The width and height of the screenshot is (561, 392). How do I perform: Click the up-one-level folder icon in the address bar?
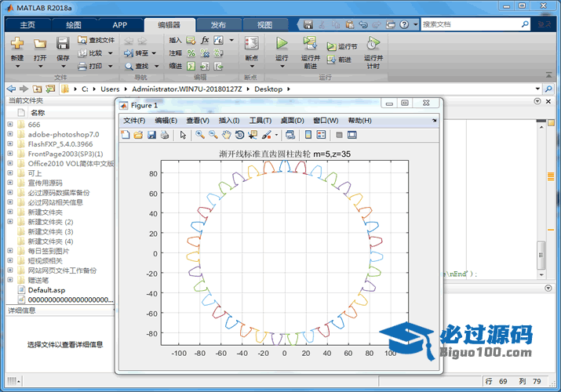[x=37, y=89]
